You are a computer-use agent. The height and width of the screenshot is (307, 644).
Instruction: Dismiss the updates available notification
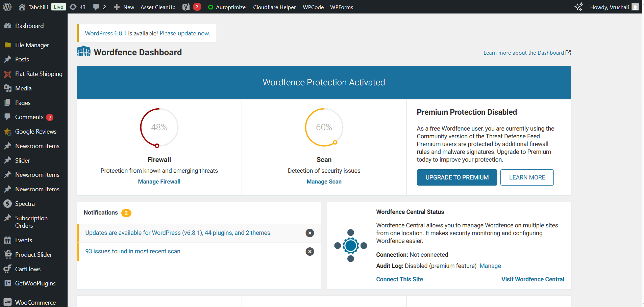point(309,233)
